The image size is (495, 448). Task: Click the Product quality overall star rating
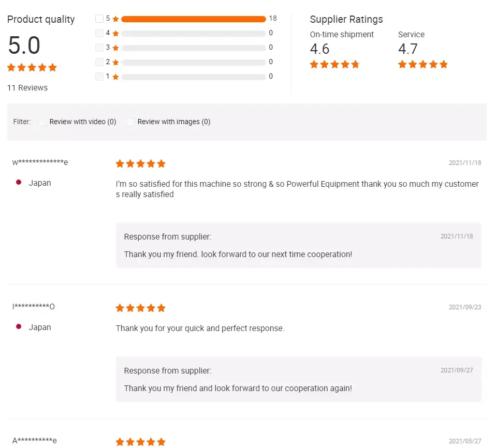[x=32, y=68]
